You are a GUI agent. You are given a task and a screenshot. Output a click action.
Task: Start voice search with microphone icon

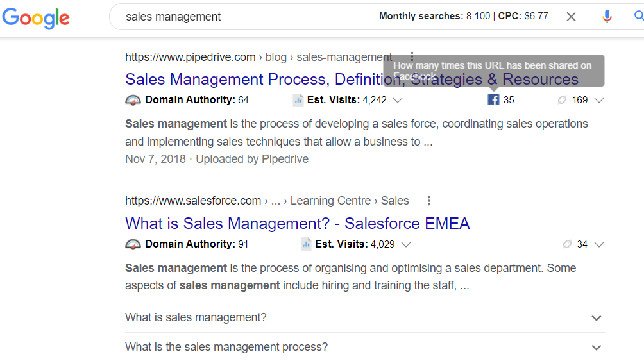607,17
